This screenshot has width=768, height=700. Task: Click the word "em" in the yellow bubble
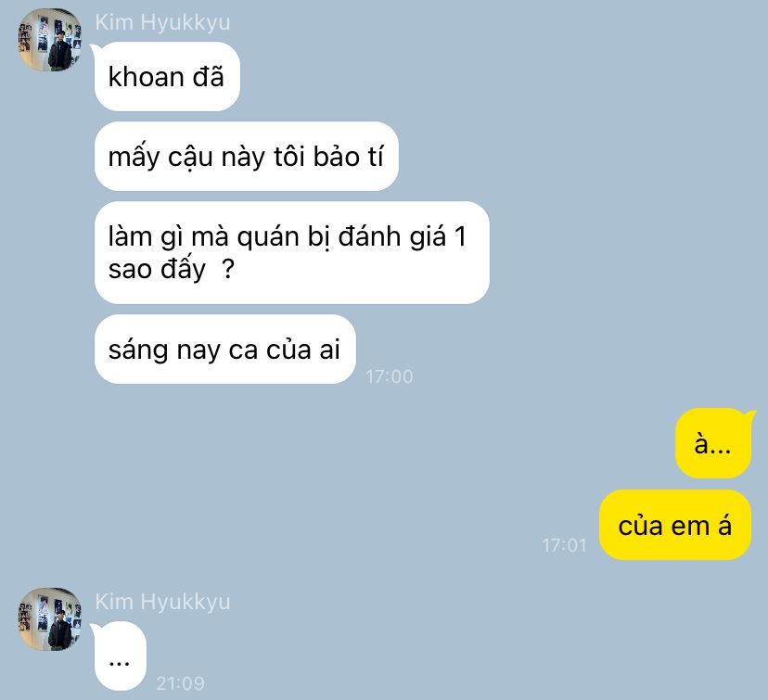691,527
